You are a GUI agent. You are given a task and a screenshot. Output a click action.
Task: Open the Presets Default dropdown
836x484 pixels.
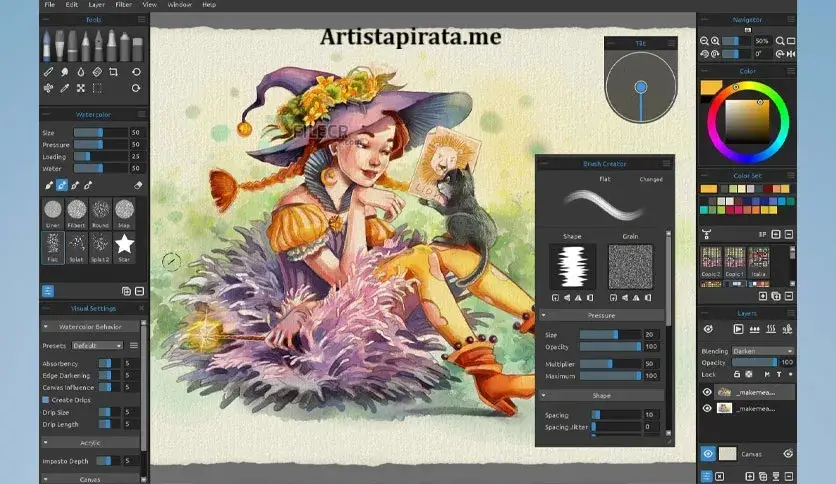97,345
